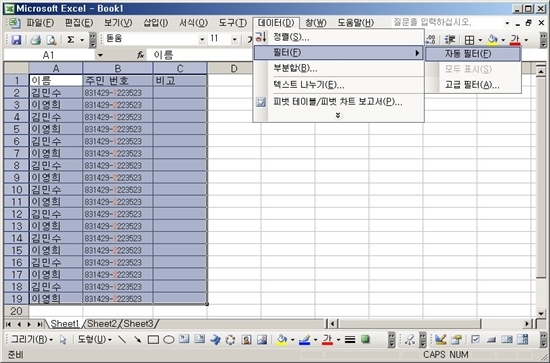The width and height of the screenshot is (550, 363).
Task: Click the Sort icon next to 정렬(S)
Action: (x=261, y=37)
